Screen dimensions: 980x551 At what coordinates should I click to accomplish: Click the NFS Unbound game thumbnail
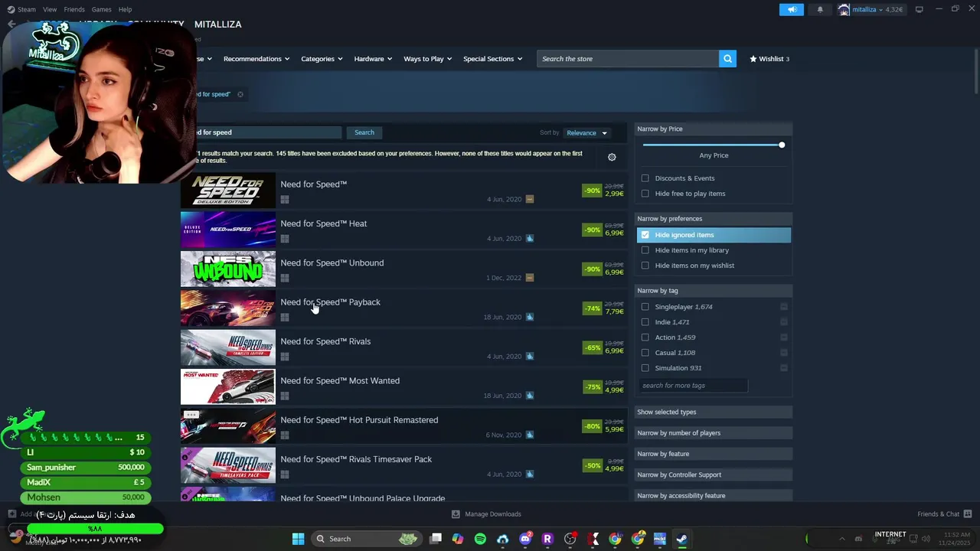tap(228, 269)
